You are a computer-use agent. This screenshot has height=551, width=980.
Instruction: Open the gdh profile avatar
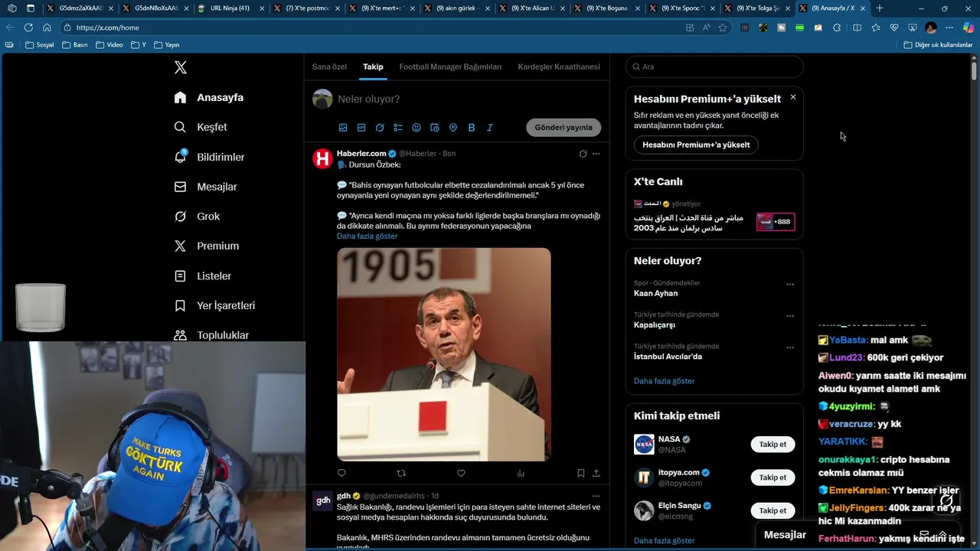tap(322, 500)
